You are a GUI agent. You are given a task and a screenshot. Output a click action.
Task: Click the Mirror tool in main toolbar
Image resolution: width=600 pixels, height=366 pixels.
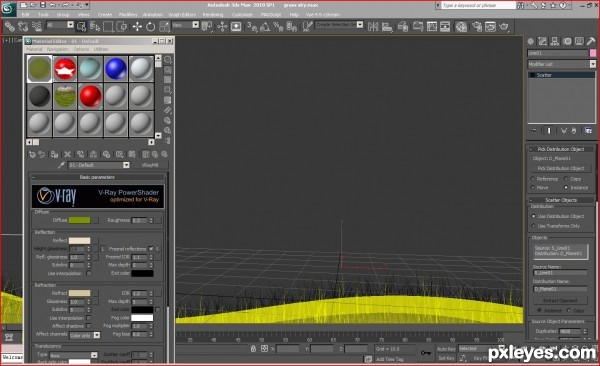pyautogui.click(x=373, y=26)
